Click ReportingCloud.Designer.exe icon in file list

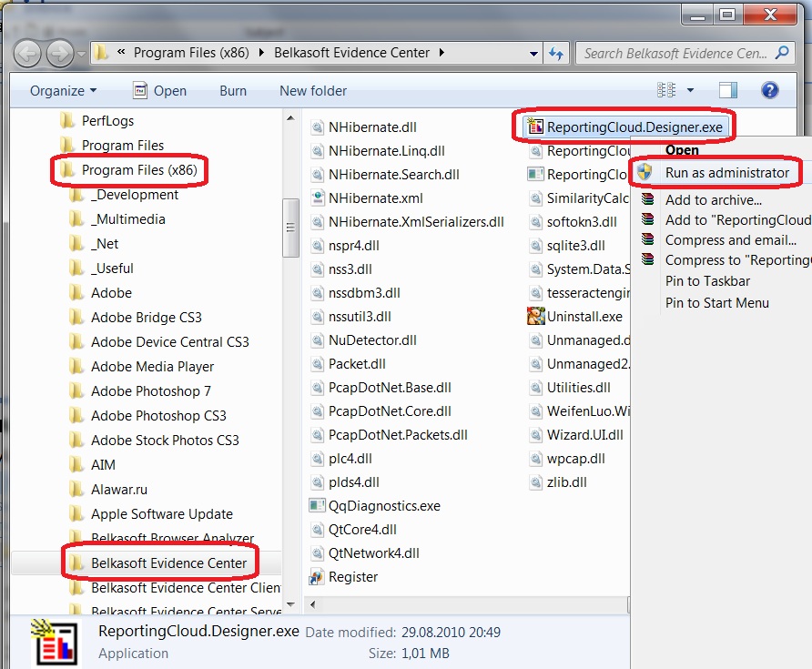coord(535,127)
